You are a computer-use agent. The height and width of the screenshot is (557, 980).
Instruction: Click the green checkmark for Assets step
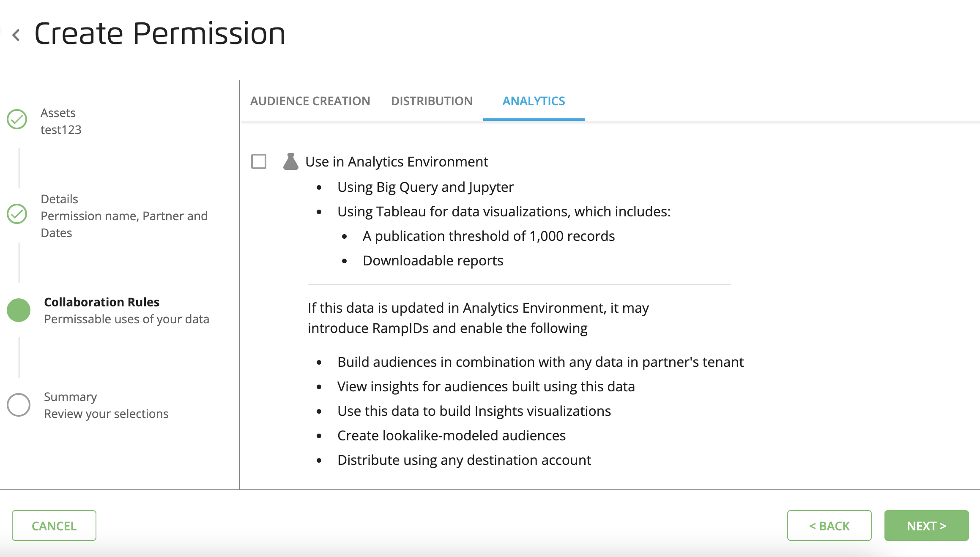click(17, 119)
